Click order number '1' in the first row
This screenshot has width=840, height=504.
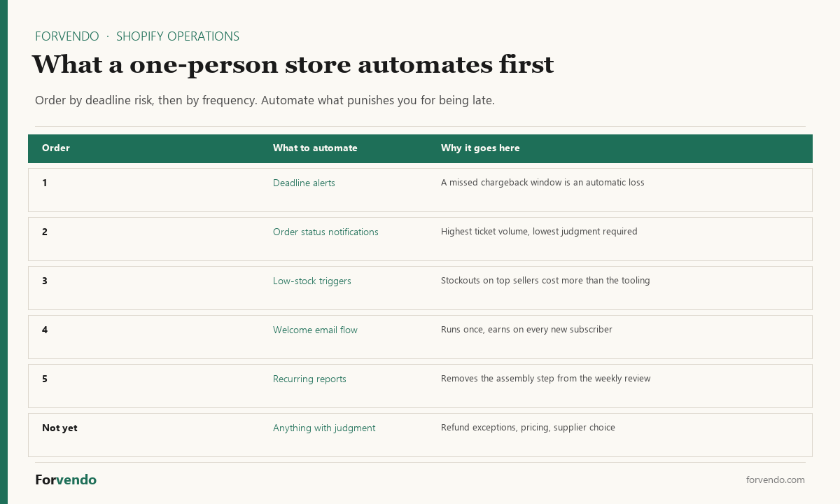click(x=45, y=183)
